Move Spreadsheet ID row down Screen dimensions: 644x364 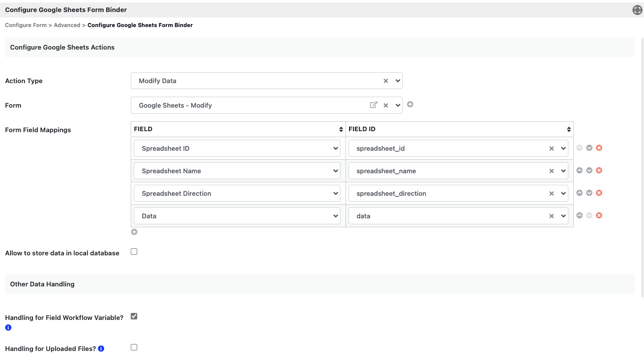click(x=589, y=148)
